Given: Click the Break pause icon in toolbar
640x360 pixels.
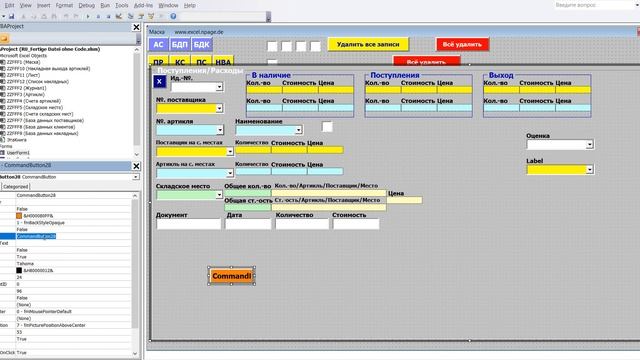Looking at the screenshot, I should tap(98, 16).
